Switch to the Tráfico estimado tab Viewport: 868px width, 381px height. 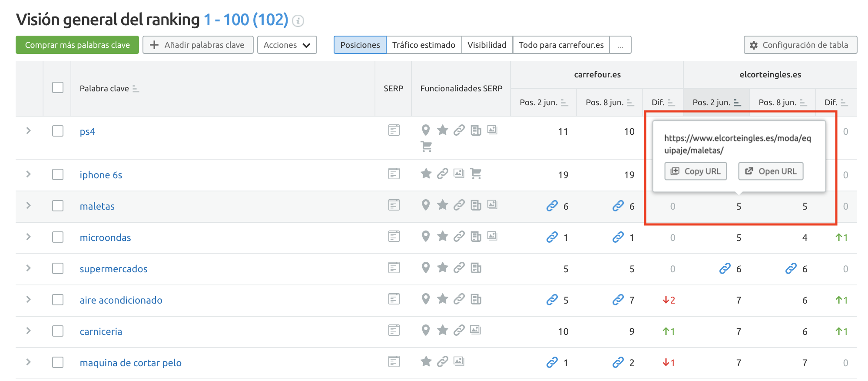[x=424, y=45]
